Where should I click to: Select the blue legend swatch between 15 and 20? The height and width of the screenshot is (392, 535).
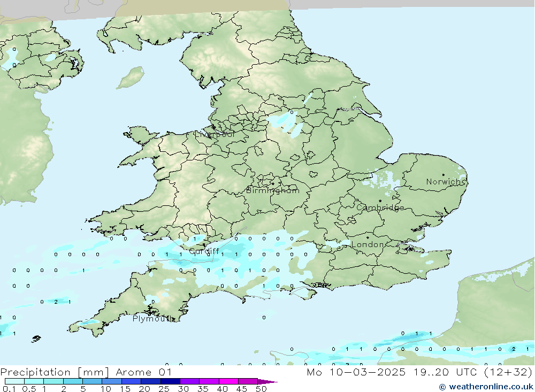pos(131,381)
